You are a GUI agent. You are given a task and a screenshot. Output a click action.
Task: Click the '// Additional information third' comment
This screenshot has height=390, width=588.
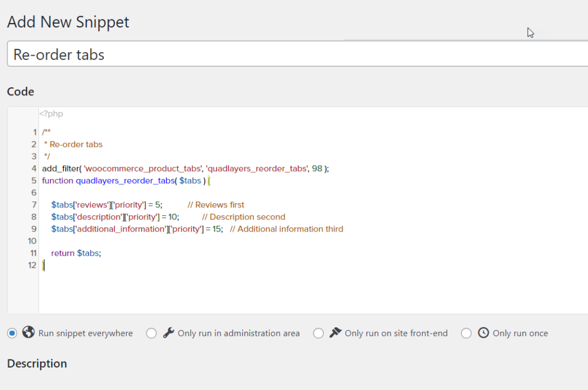287,229
